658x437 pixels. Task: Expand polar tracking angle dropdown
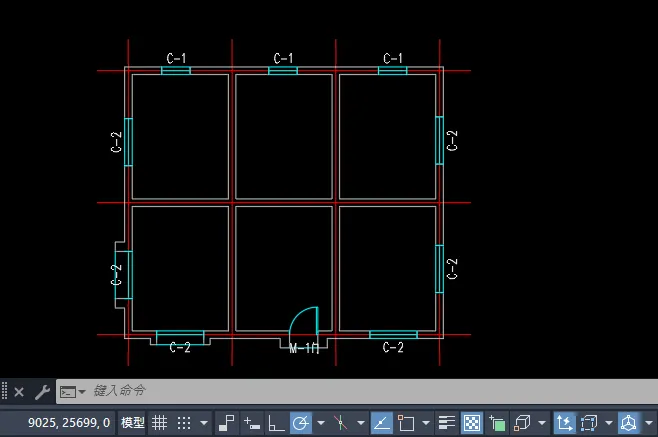[x=321, y=423]
